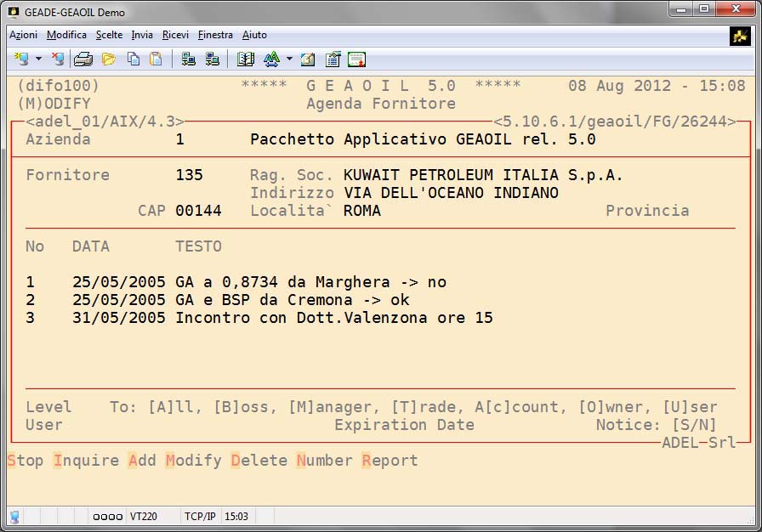
Task: Click the connection status icon in status bar
Action: tap(14, 516)
